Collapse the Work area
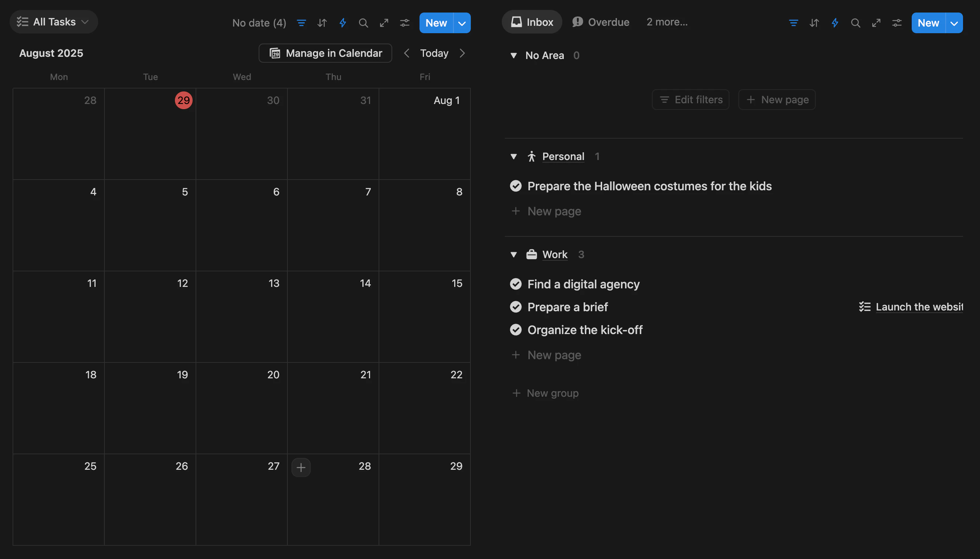980x559 pixels. (514, 254)
